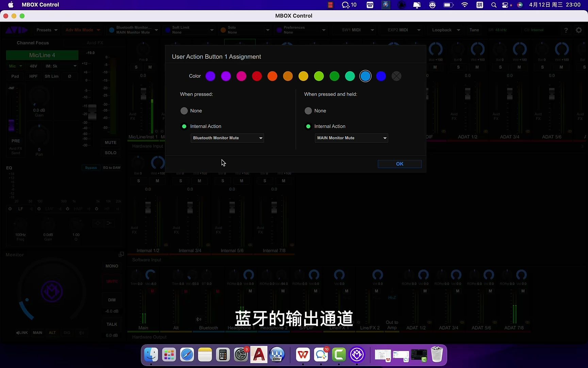Open the Bluetooth Monitor Mute dropdown

tap(227, 138)
